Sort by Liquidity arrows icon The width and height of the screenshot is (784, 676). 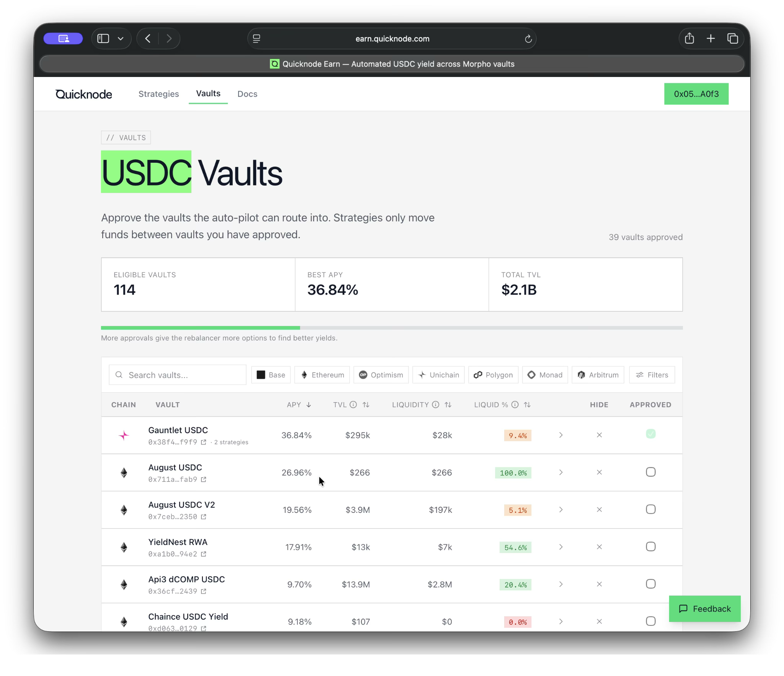coord(448,405)
